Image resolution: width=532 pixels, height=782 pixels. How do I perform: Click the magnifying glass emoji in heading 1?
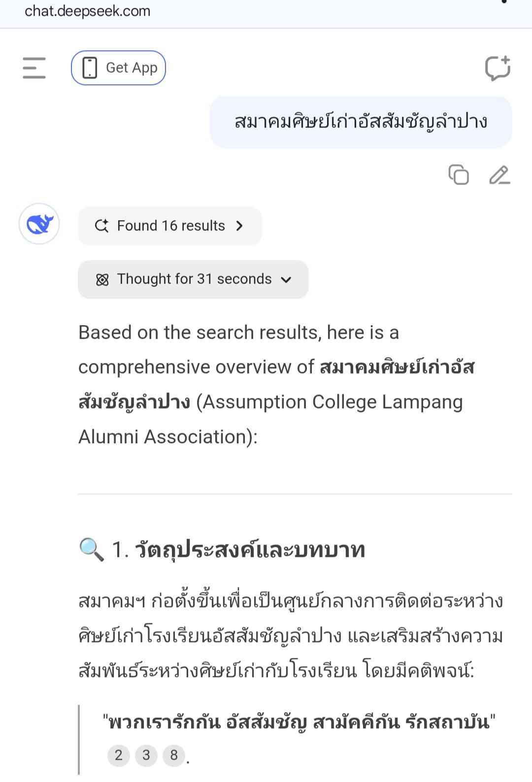[92, 550]
